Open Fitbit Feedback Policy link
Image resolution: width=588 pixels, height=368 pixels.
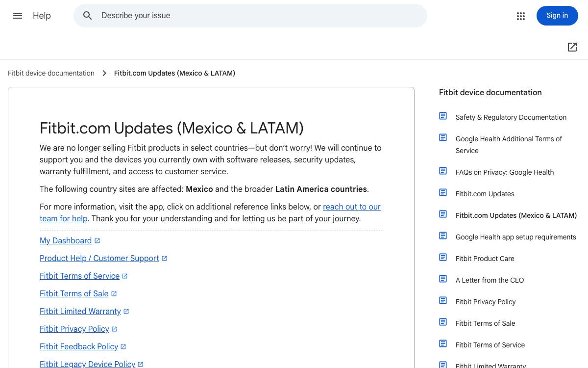(79, 346)
